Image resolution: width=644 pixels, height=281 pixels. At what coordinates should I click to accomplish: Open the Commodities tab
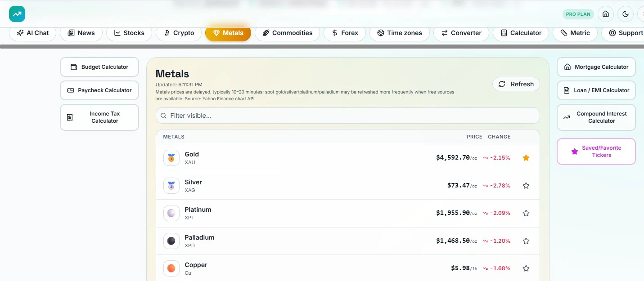tap(287, 33)
